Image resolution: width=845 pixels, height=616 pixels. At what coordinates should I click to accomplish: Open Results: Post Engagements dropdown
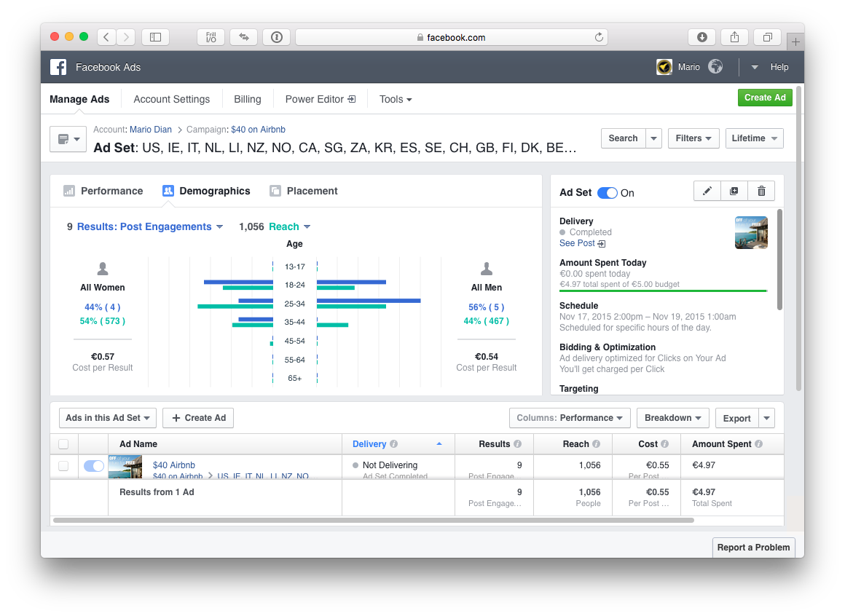[x=150, y=226]
